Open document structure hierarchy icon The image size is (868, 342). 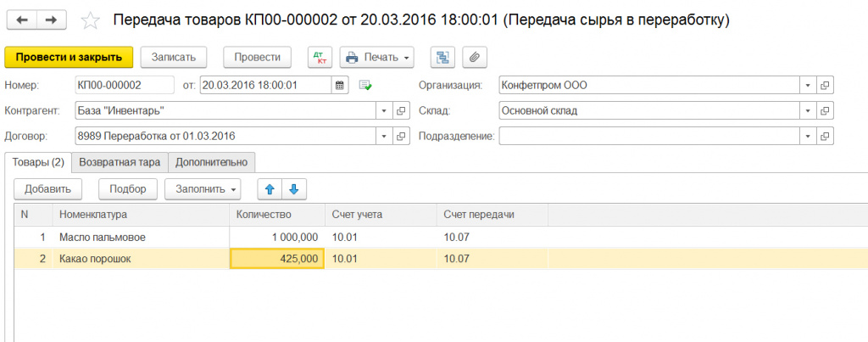point(442,57)
